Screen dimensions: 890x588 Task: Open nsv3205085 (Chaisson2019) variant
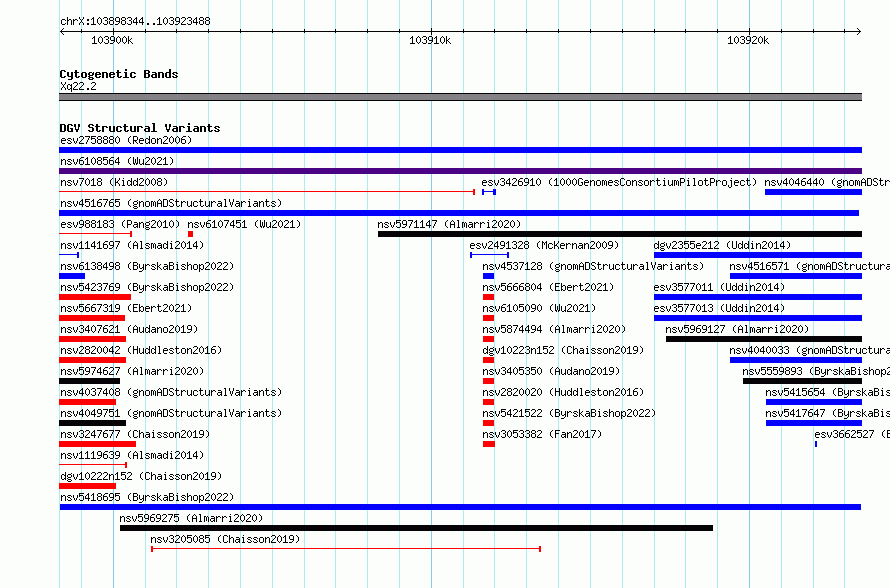point(225,539)
